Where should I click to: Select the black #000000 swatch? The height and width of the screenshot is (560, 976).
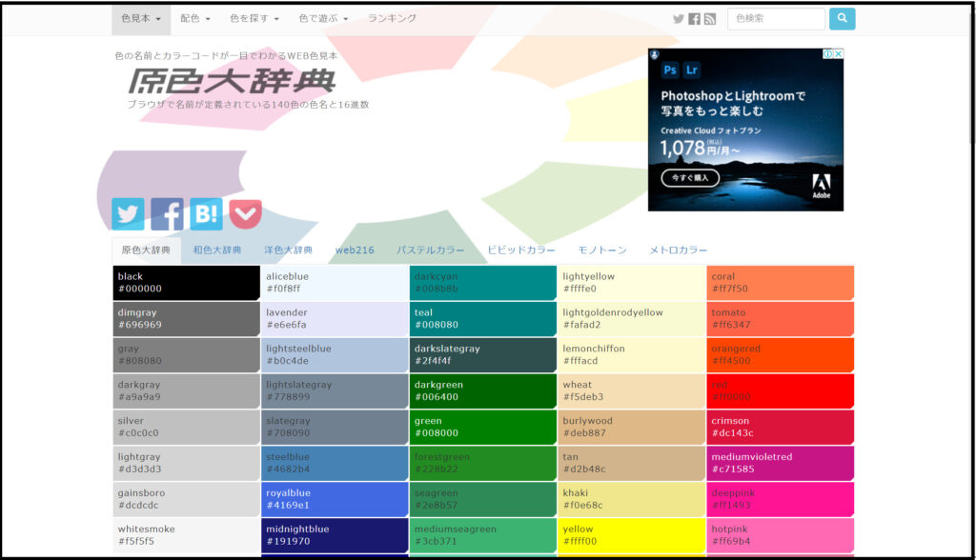(186, 283)
